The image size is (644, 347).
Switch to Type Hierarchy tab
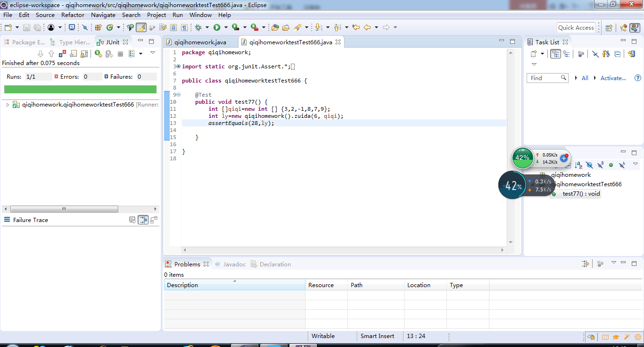point(70,42)
